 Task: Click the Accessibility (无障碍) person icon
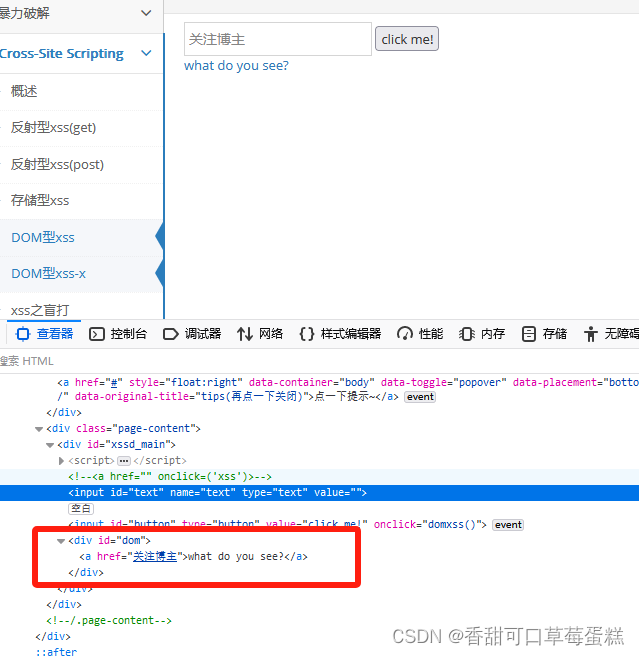[590, 334]
